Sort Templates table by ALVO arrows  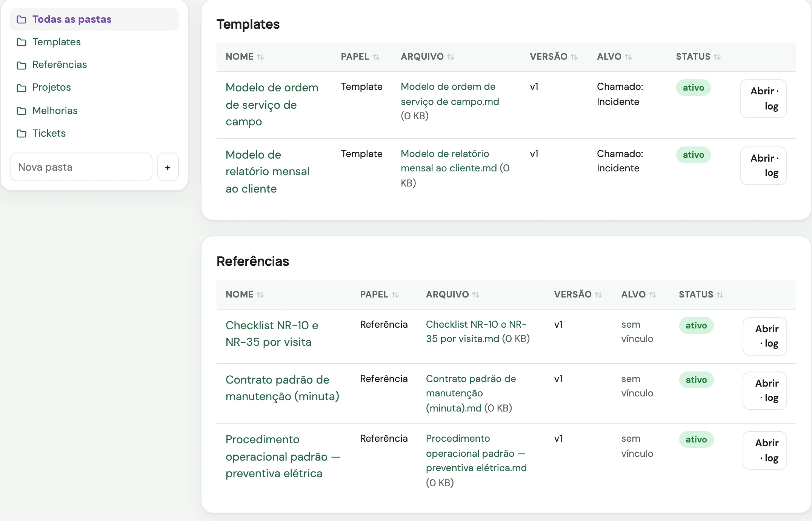click(628, 57)
